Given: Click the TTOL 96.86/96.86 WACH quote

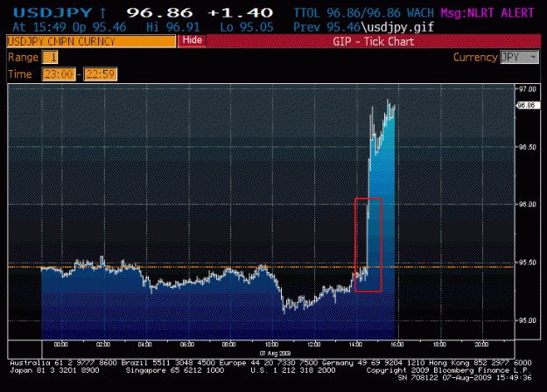Looking at the screenshot, I should pos(364,13).
